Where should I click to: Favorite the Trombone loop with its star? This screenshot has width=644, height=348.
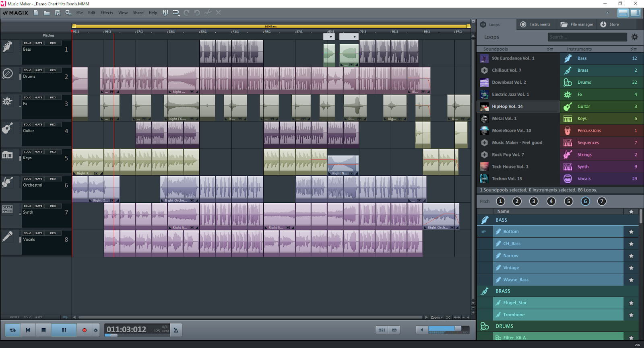(x=631, y=315)
